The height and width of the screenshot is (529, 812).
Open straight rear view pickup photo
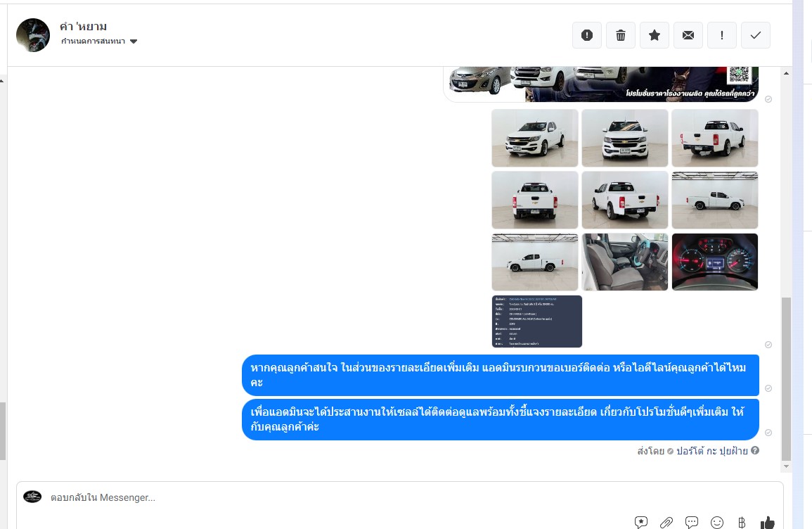click(535, 200)
